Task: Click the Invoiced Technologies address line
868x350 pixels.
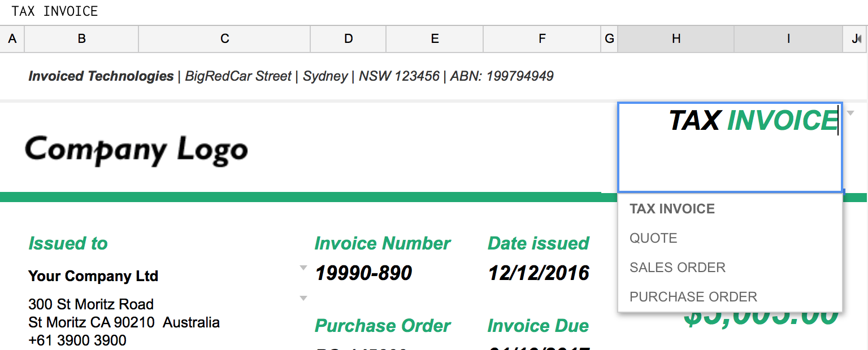Action: click(x=291, y=76)
